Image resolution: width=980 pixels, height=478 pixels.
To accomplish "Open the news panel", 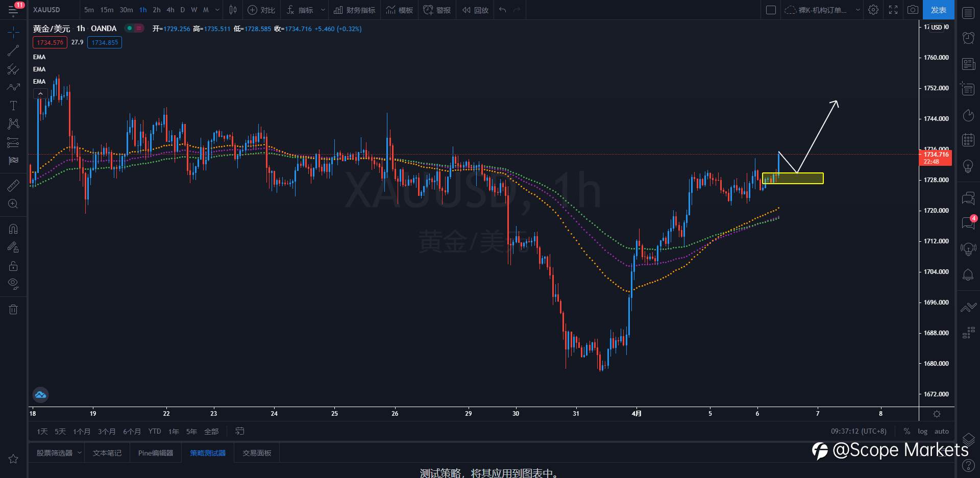I will point(968,64).
